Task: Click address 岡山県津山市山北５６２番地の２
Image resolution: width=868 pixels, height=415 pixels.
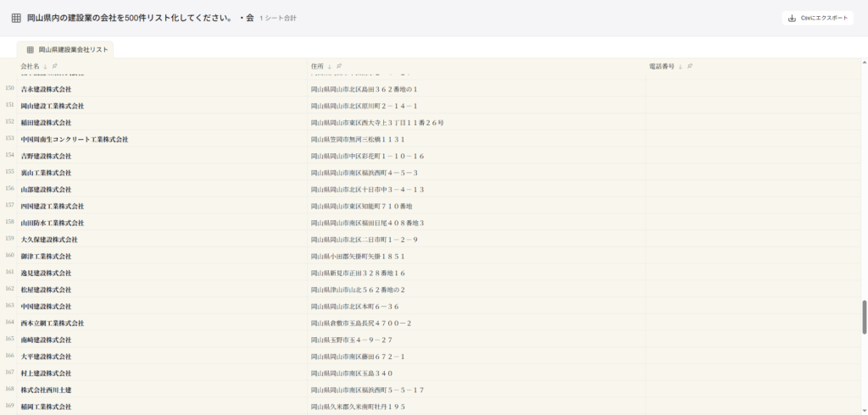Action: pos(358,290)
